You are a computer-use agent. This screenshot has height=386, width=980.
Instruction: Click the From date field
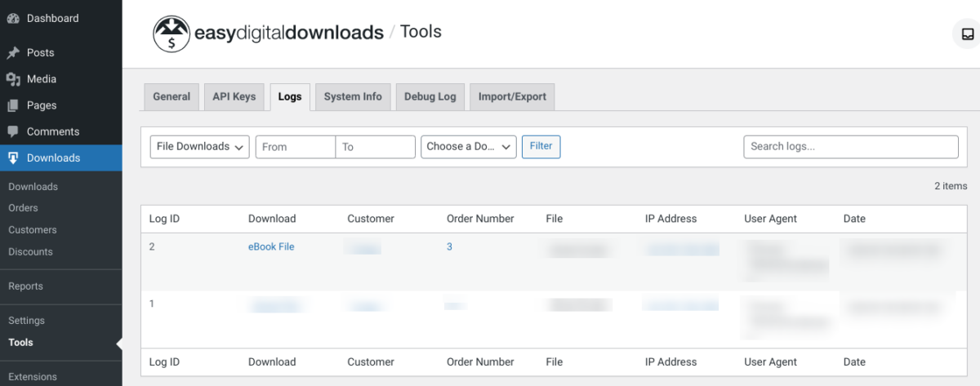tap(296, 147)
